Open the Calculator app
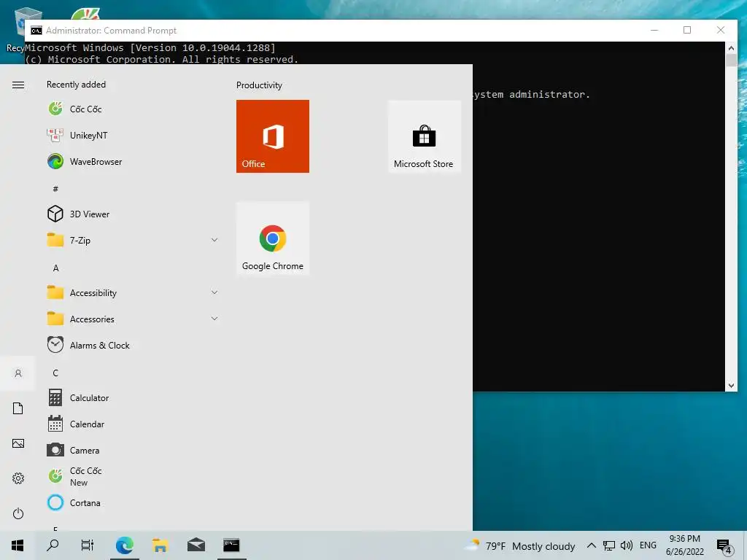The height and width of the screenshot is (560, 747). tap(133, 397)
